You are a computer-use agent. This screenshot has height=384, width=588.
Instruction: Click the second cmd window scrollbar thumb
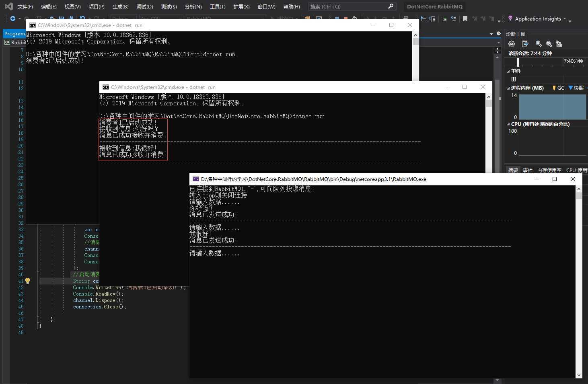pos(489,103)
